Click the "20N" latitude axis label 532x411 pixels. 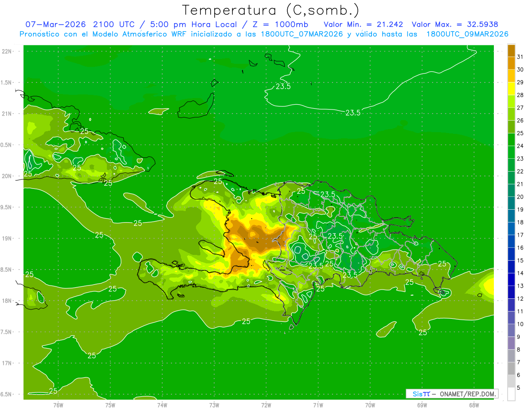tap(7, 176)
